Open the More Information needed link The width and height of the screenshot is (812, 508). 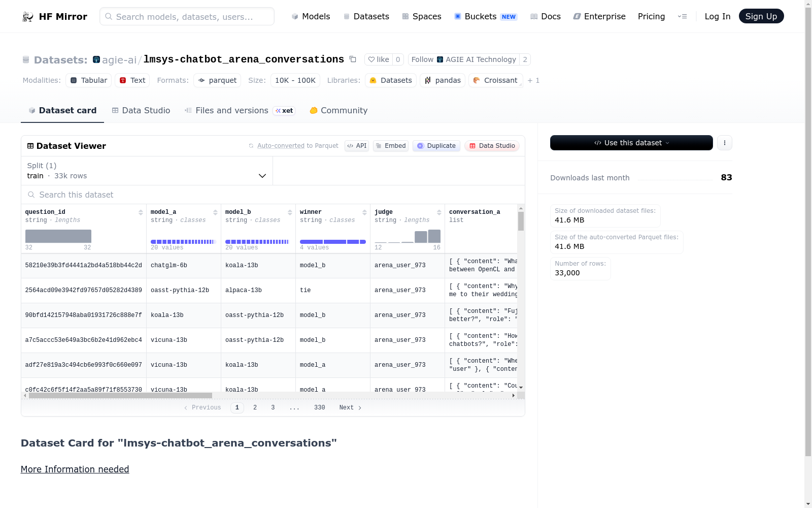point(75,469)
